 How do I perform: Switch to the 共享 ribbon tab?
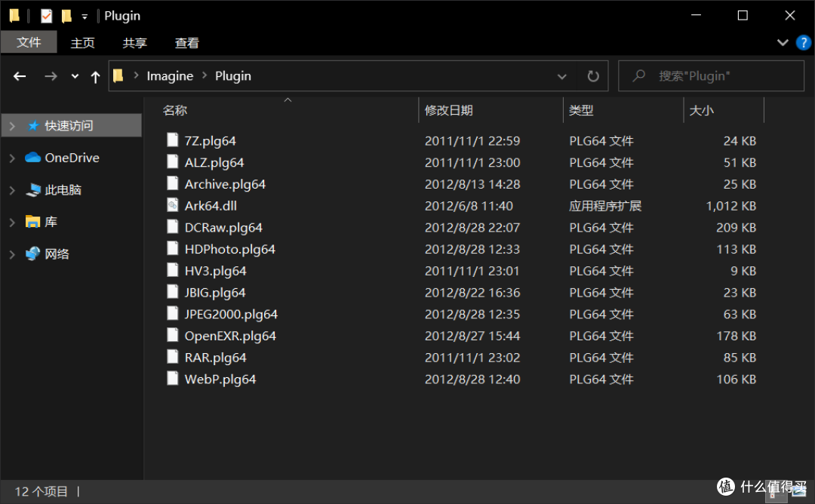coord(134,42)
